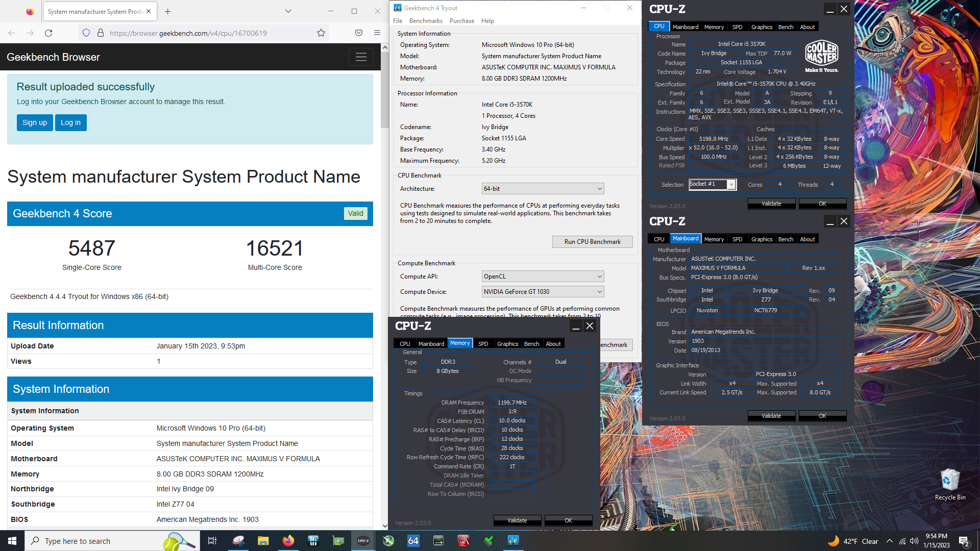980x551 pixels.
Task: Open the Geekbench Benchmarks menu
Action: pyautogui.click(x=426, y=21)
